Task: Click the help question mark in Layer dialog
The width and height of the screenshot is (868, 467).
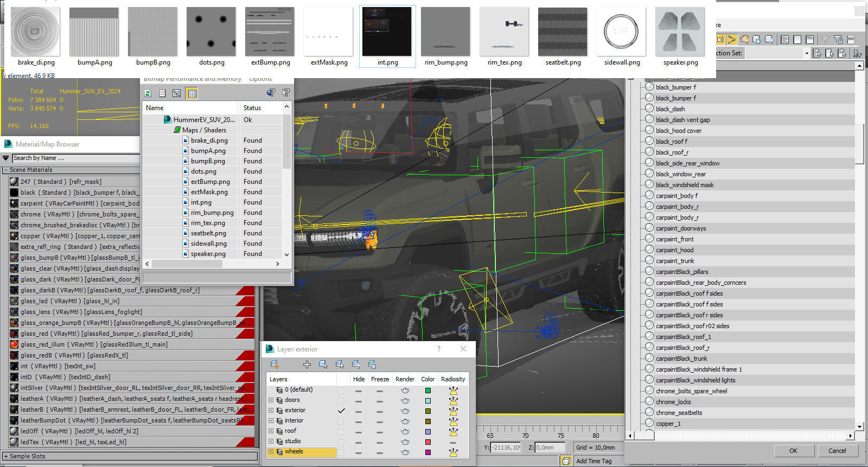Action: coord(439,349)
